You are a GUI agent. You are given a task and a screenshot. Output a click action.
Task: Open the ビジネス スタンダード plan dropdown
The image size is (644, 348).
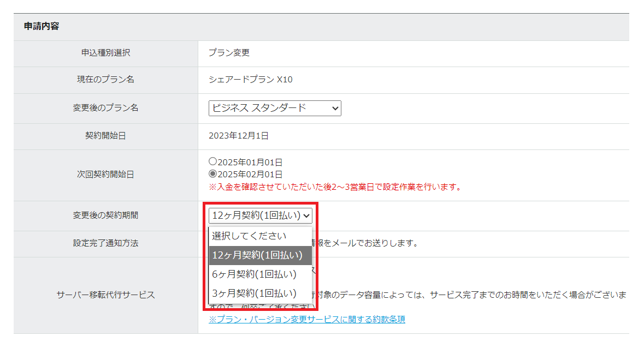tap(274, 108)
